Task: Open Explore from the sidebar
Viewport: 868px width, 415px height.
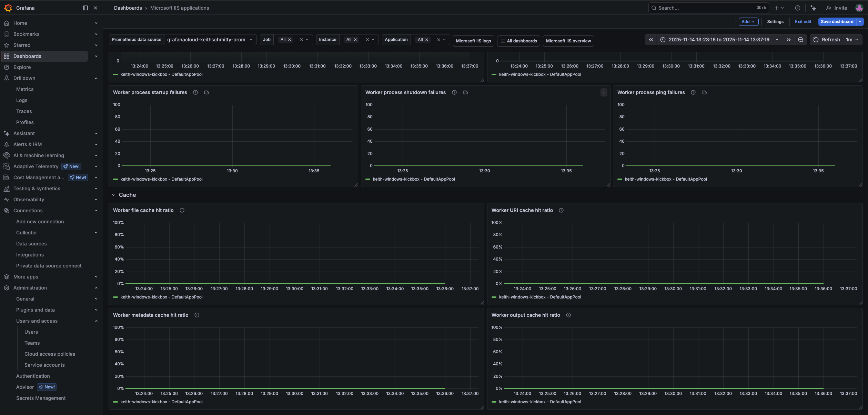Action: click(22, 67)
